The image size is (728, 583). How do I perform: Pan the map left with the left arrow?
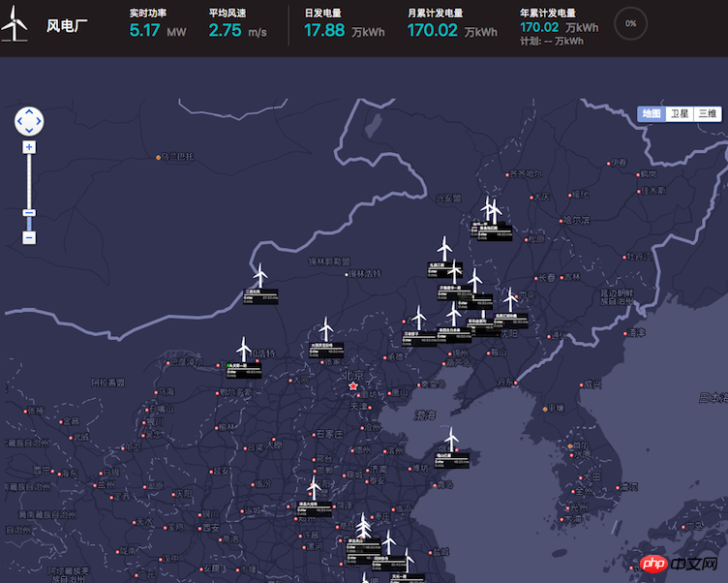[x=19, y=121]
